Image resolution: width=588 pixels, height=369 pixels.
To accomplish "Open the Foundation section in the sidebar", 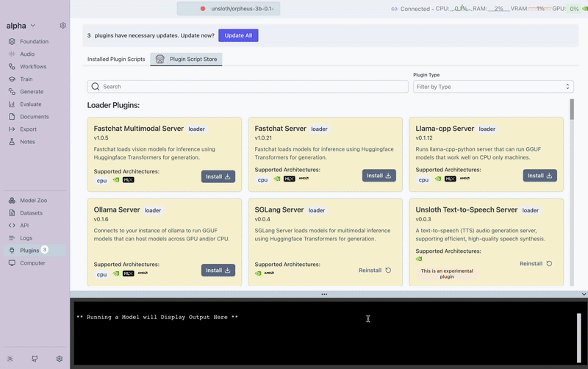I will pos(34,42).
